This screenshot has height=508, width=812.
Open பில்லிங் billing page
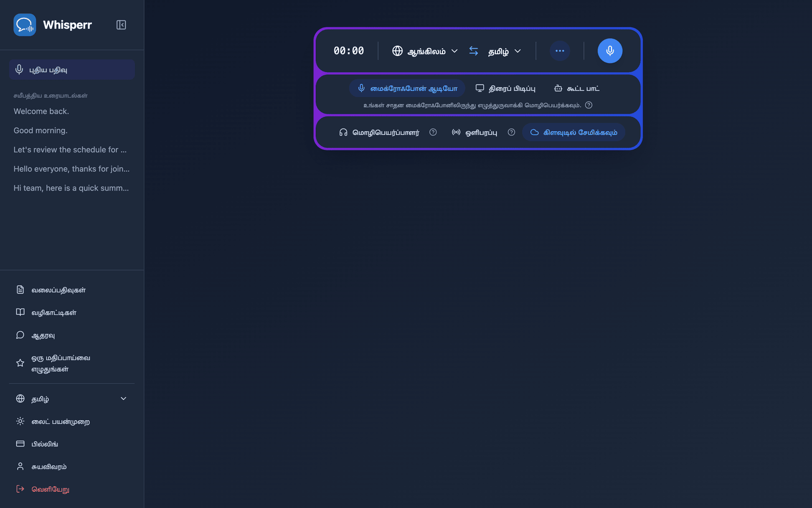click(72, 443)
